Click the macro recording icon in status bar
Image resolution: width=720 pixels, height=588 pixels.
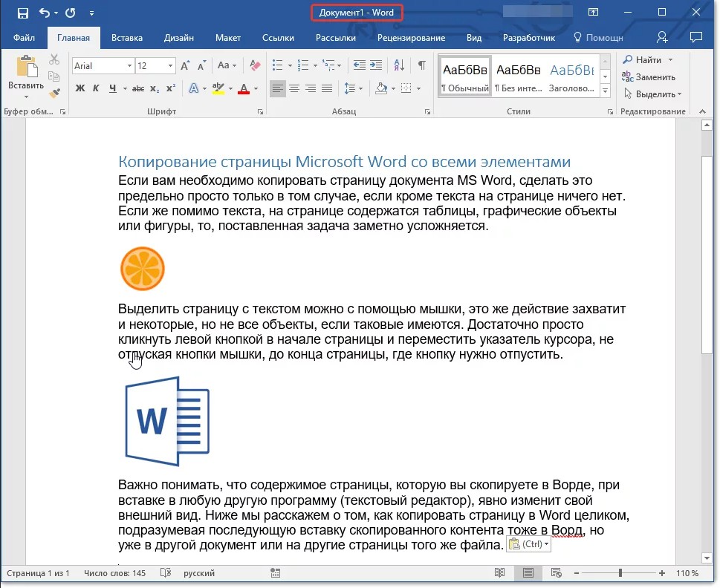click(x=275, y=572)
